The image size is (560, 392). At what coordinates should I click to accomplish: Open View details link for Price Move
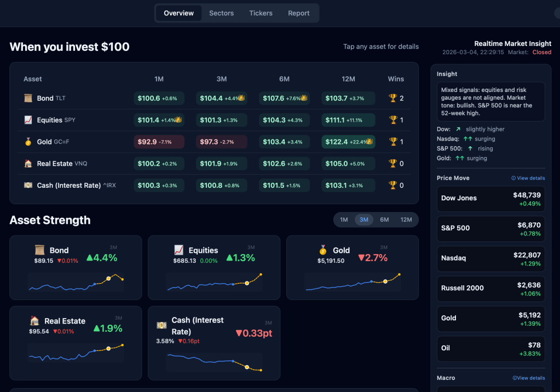pos(530,178)
